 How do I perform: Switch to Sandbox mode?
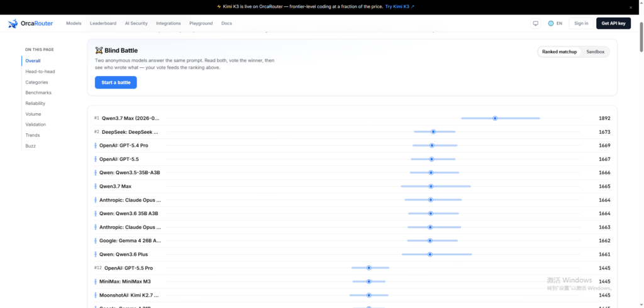click(595, 52)
